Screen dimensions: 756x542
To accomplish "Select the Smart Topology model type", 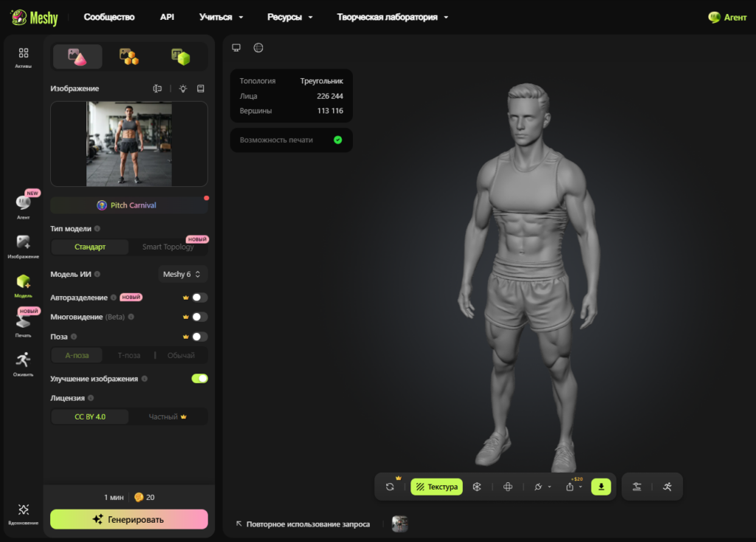I will click(x=168, y=247).
